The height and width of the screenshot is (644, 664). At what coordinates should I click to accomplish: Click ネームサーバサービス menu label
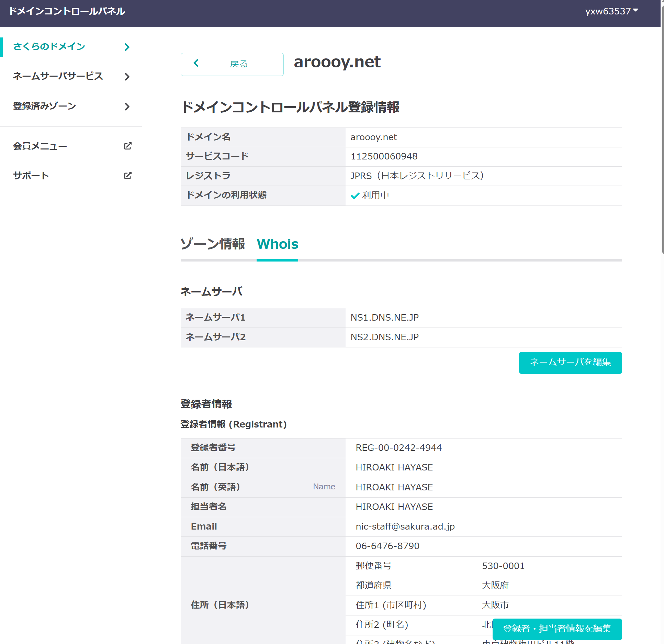(x=58, y=76)
